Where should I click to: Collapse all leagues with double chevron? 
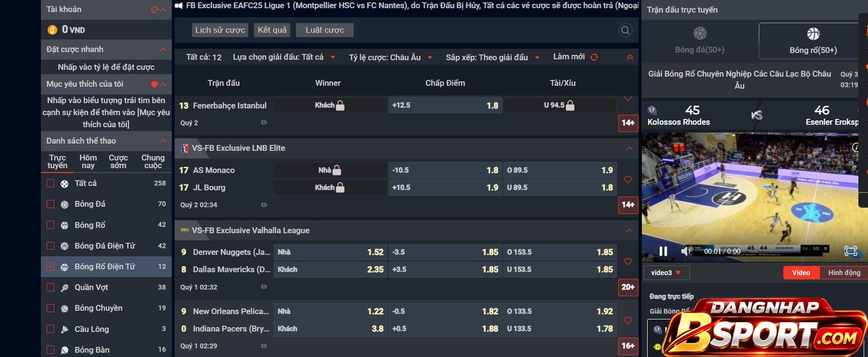coord(630,57)
